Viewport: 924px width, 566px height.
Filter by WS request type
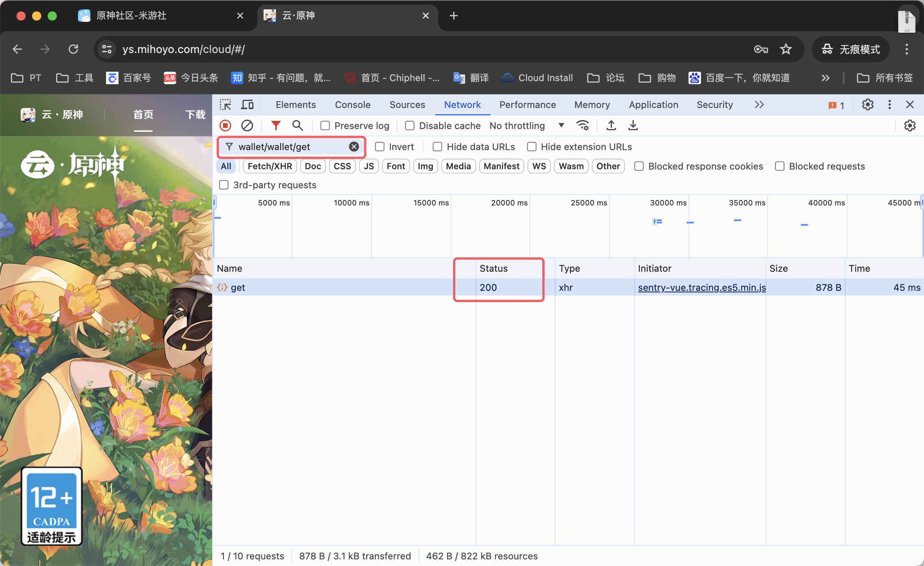[x=539, y=166]
